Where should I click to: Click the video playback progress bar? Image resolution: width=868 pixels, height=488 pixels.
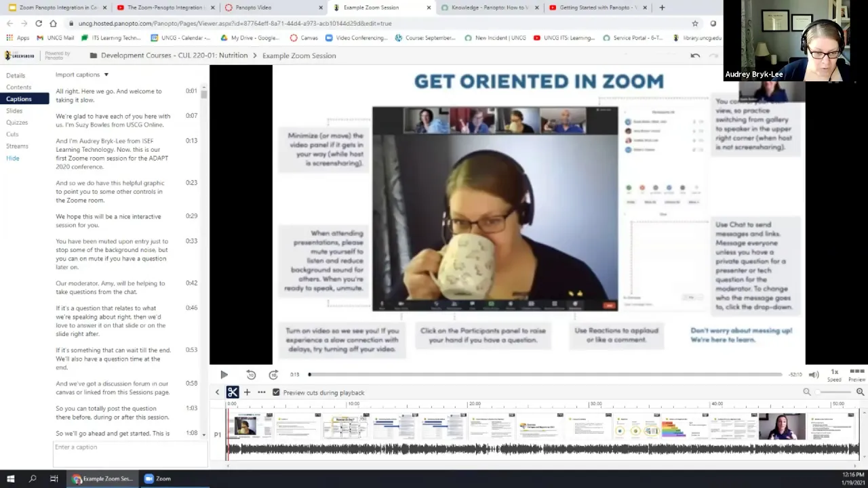[x=546, y=374]
